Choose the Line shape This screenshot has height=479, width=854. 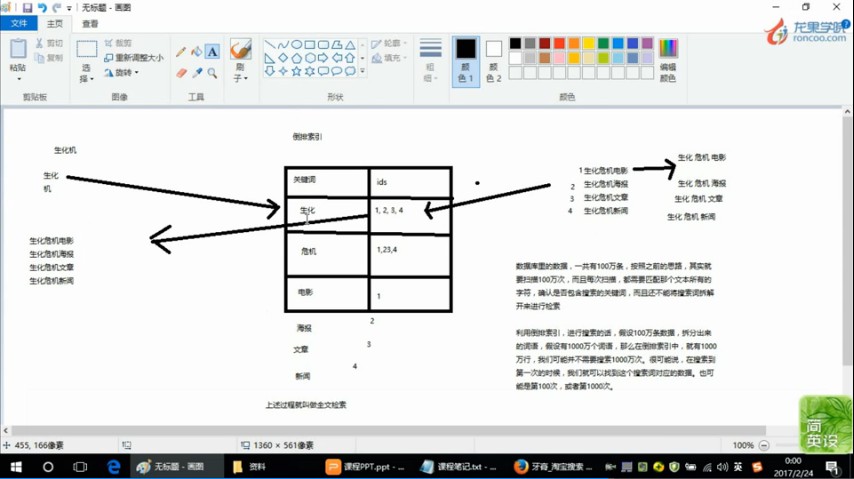(270, 45)
